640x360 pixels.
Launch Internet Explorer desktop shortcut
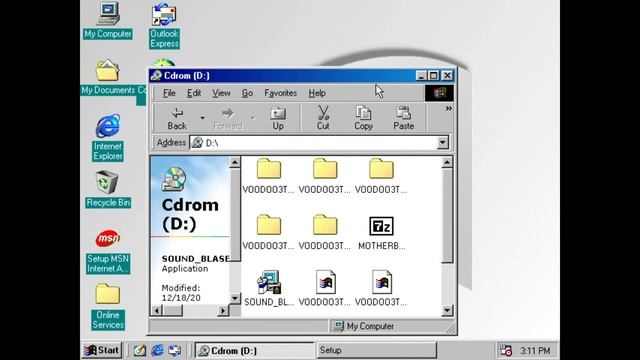click(x=108, y=137)
